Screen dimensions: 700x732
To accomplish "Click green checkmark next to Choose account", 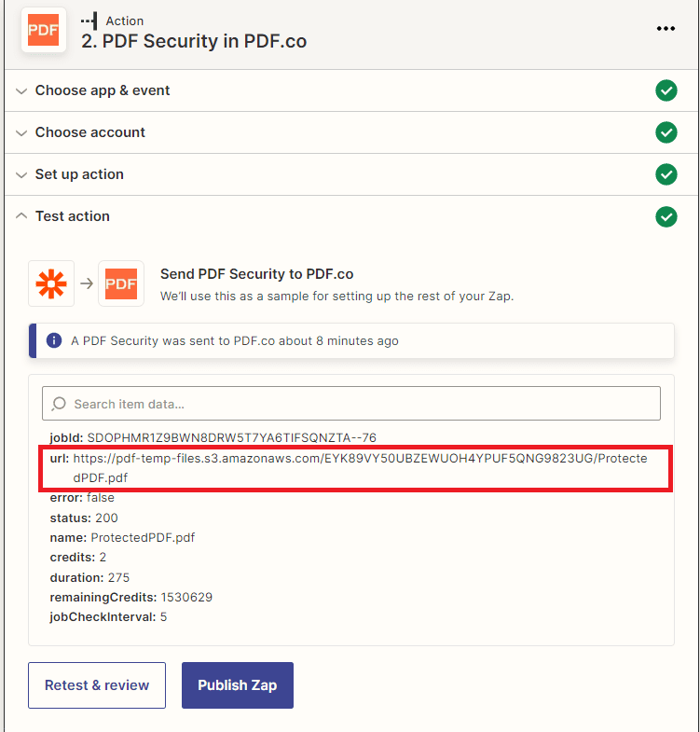I will pyautogui.click(x=666, y=132).
